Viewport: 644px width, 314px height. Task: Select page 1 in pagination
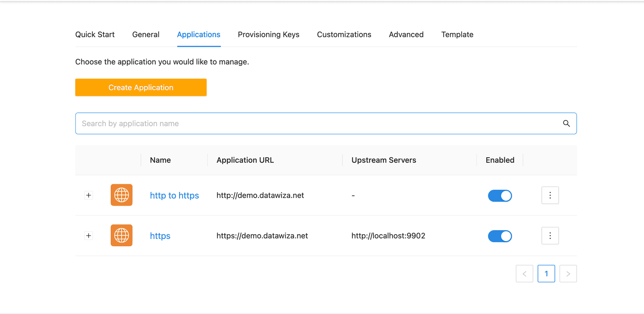546,274
